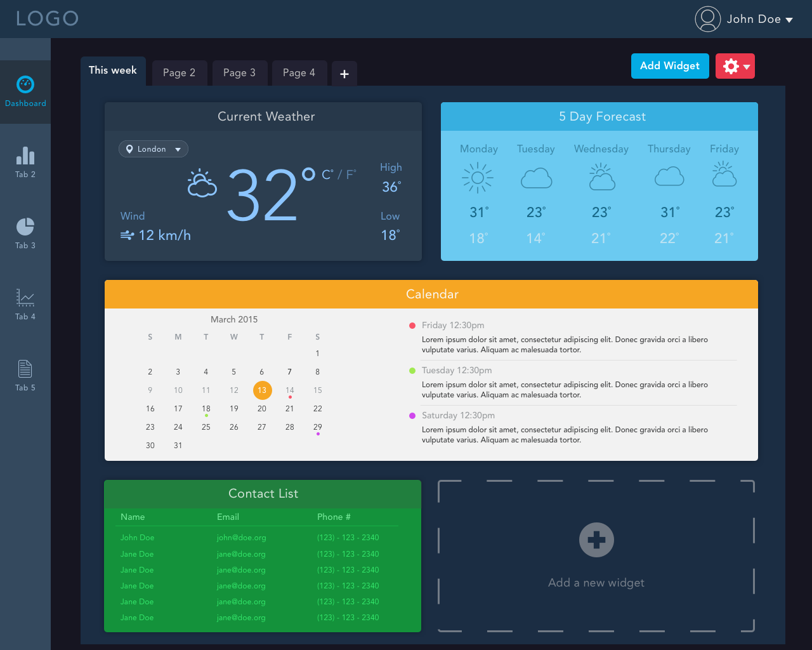Click Tuesday's cloud forecast icon

click(537, 178)
